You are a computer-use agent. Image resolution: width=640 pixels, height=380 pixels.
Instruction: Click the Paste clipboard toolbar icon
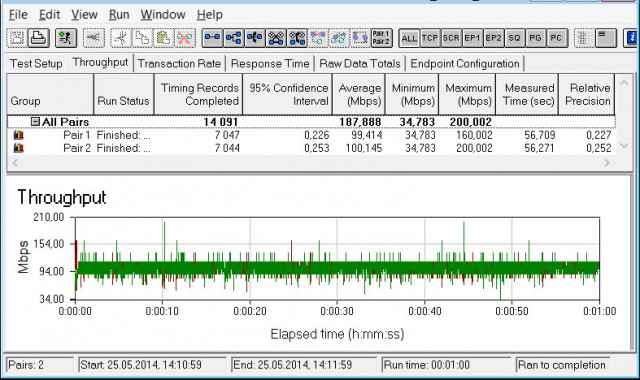(163, 38)
